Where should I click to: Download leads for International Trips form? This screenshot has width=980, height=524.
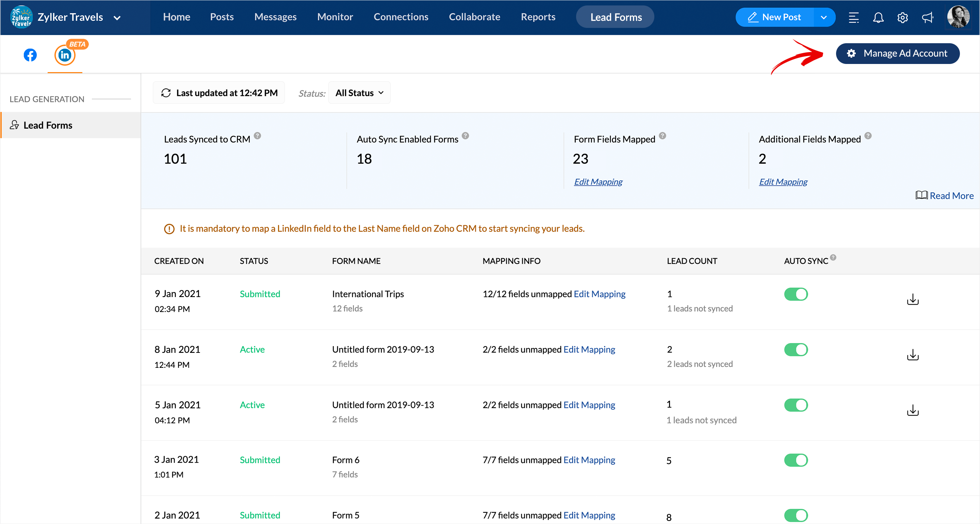point(913,299)
